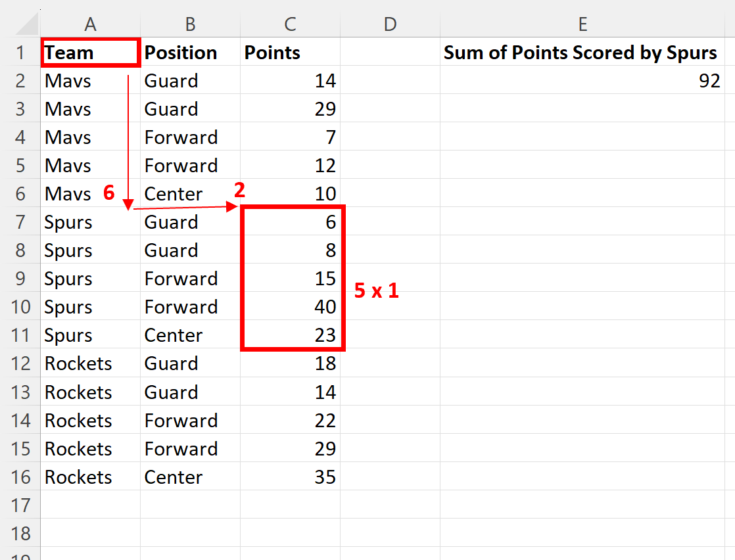The width and height of the screenshot is (735, 560).
Task: Click the column C header
Action: 290,24
